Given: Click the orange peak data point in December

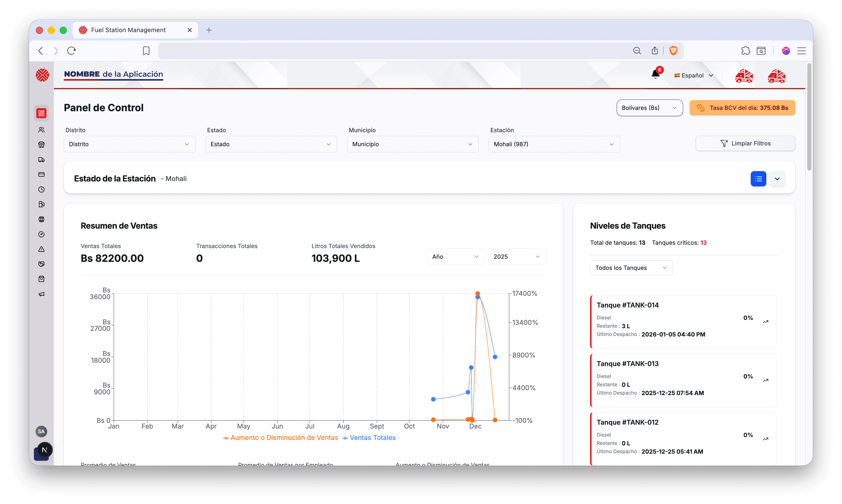Looking at the screenshot, I should tap(477, 293).
